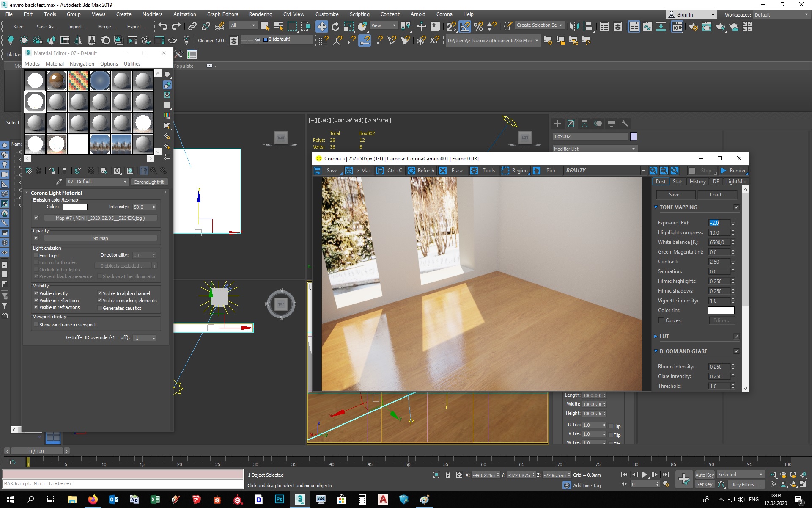Disable Visible in reflections checkbox
The image size is (812, 508).
[36, 301]
